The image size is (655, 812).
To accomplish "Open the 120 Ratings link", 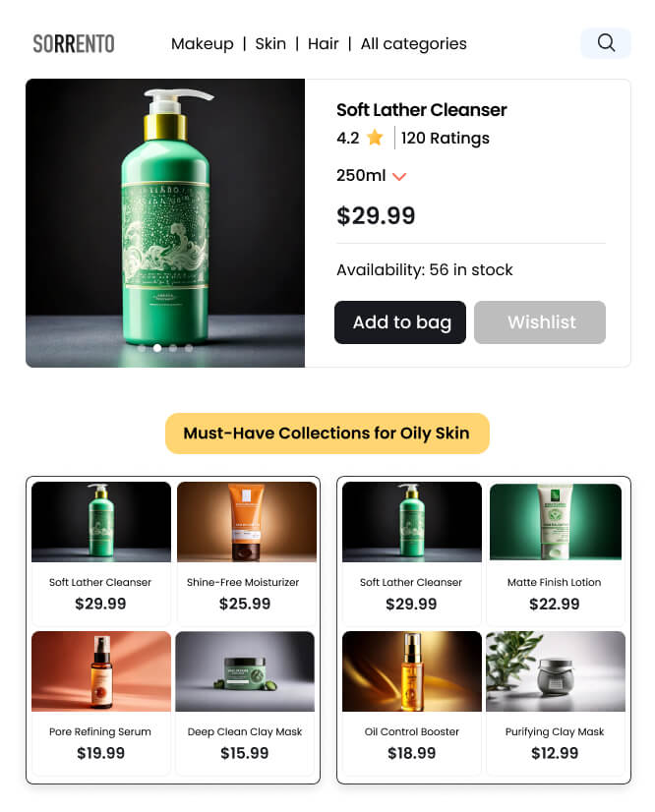I will point(446,139).
